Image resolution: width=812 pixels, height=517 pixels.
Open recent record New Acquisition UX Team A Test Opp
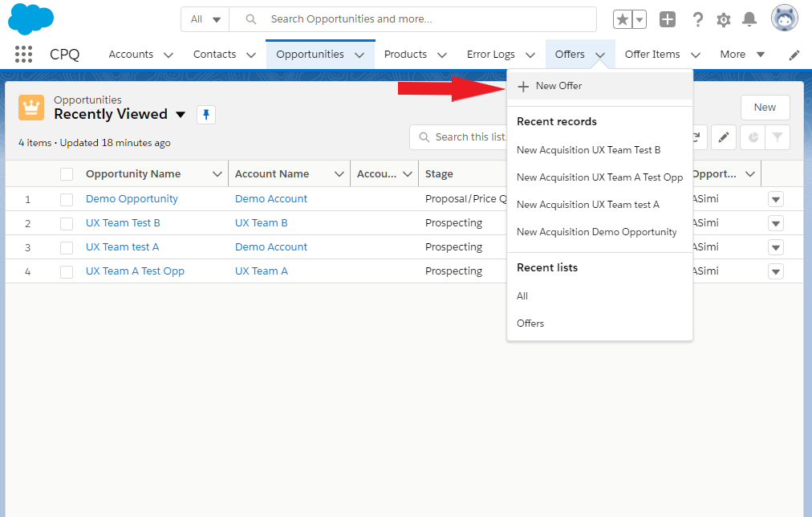pyautogui.click(x=599, y=177)
